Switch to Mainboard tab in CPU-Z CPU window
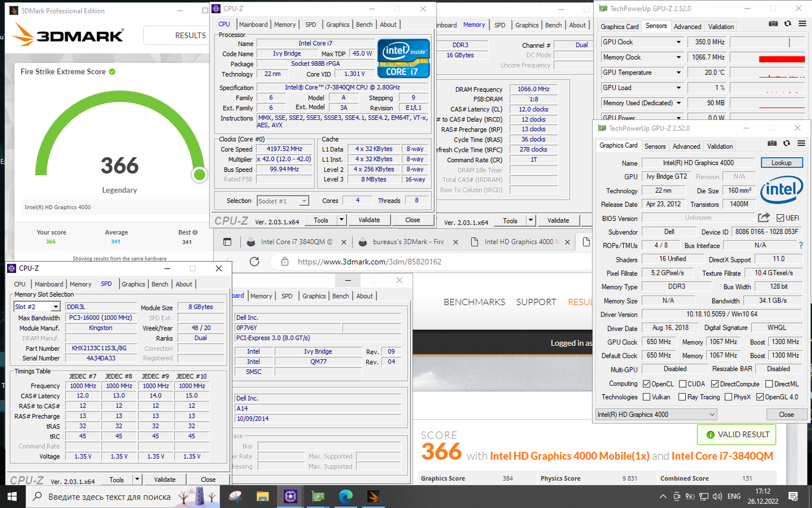 (253, 24)
